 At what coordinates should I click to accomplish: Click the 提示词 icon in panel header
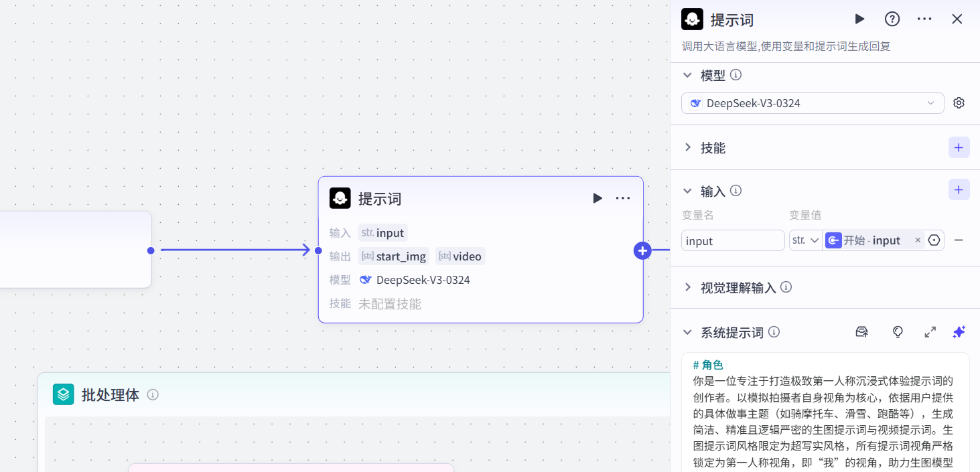tap(692, 19)
